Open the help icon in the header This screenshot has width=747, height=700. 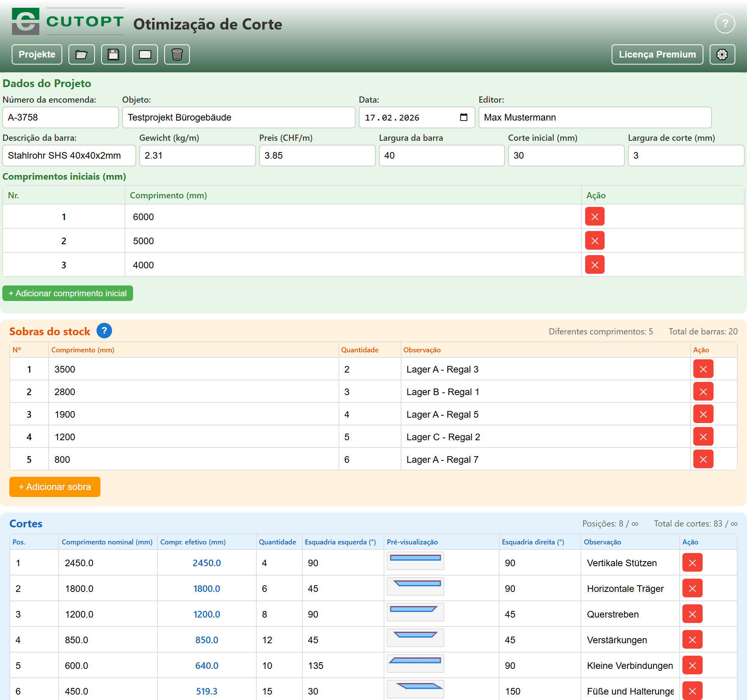coord(725,24)
